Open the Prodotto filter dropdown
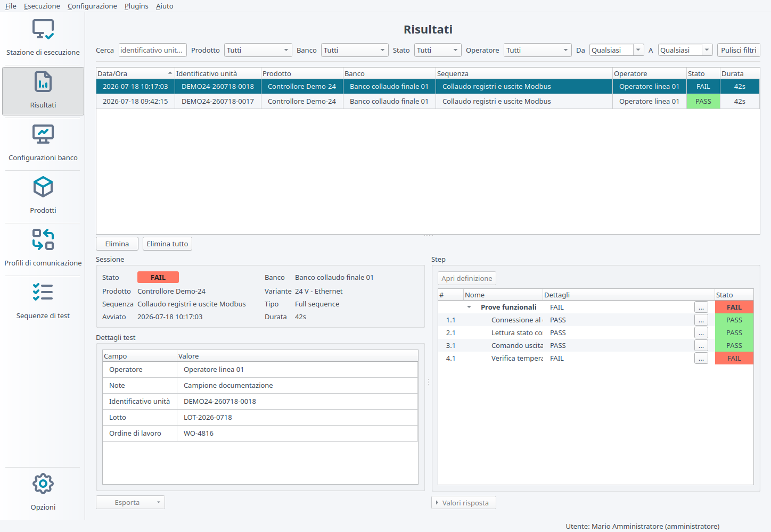The width and height of the screenshot is (771, 532). point(258,50)
